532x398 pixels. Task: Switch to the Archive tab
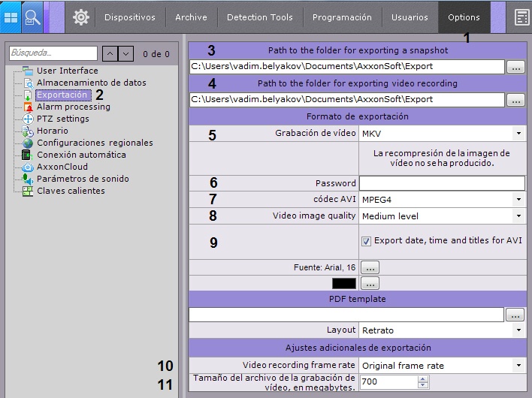pyautogui.click(x=191, y=17)
